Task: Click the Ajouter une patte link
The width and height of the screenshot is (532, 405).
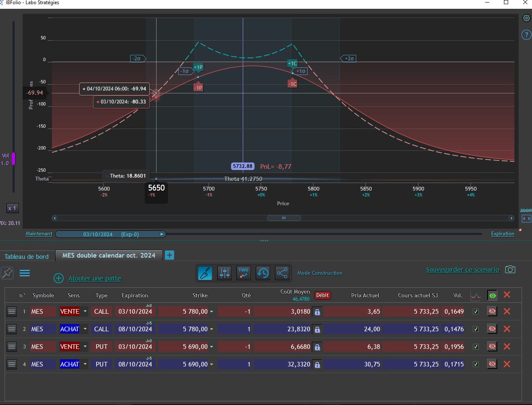Action: tap(95, 279)
